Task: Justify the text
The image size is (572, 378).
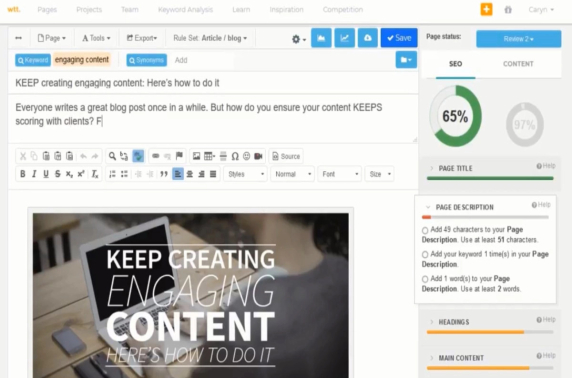Action: click(x=213, y=174)
